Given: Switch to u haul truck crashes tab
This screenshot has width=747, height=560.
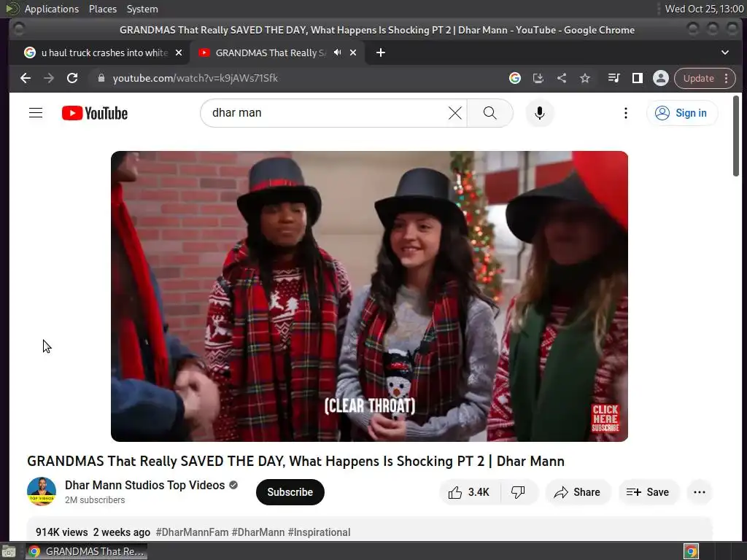Looking at the screenshot, I should tap(104, 52).
